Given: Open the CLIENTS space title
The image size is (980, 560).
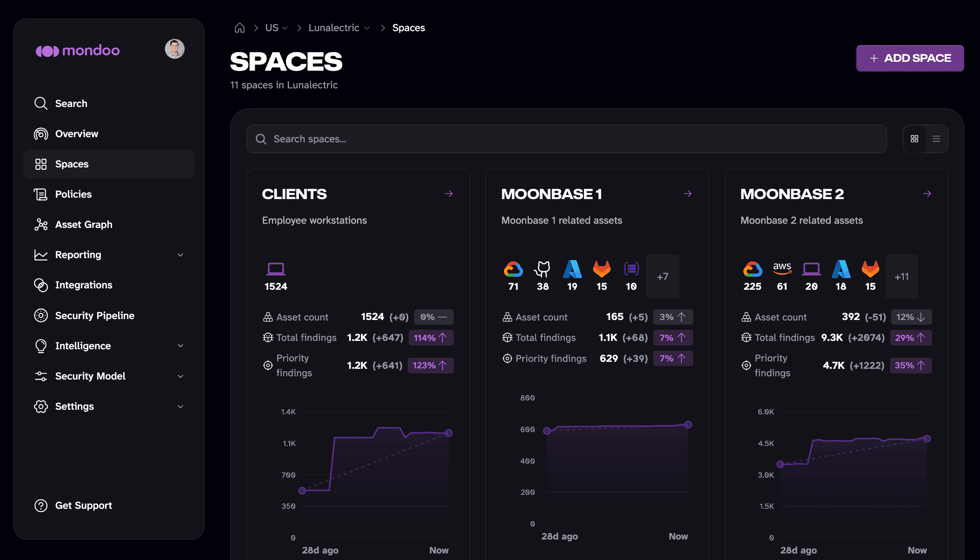Looking at the screenshot, I should 294,194.
